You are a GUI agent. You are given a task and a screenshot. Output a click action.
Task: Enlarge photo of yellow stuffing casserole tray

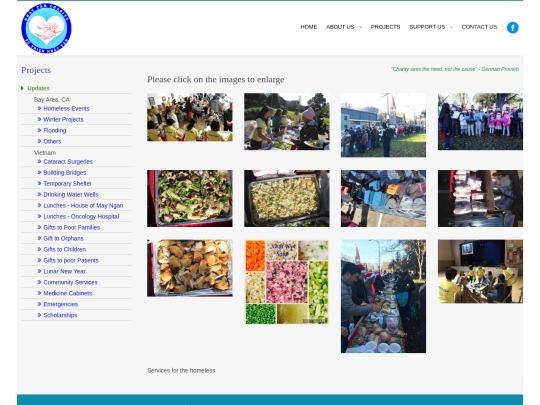287,198
